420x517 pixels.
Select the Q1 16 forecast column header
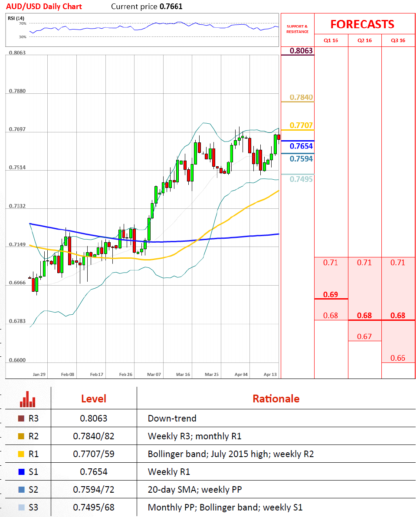331,40
